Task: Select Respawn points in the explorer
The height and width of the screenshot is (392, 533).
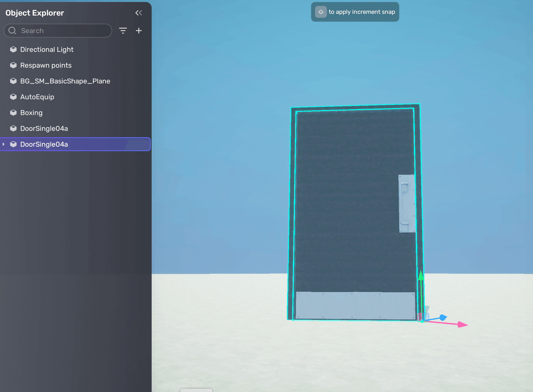Action: point(46,65)
